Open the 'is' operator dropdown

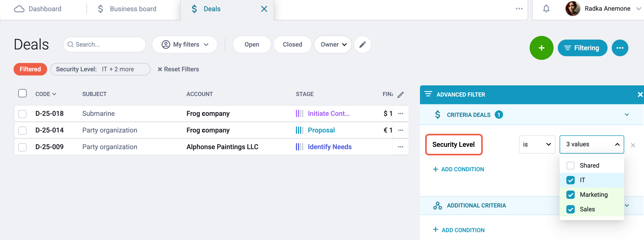[x=537, y=144]
